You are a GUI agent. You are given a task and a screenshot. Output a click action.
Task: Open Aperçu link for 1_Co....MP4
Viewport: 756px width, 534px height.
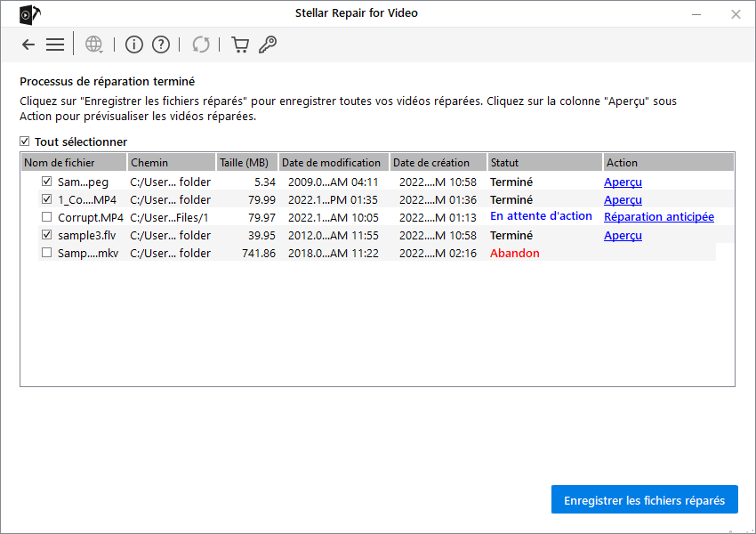pos(623,200)
